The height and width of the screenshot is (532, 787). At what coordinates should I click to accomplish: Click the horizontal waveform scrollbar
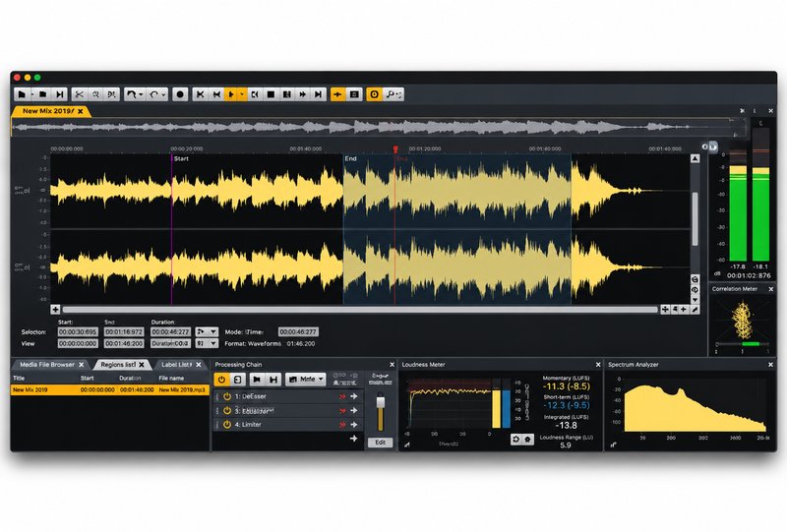pos(360,310)
